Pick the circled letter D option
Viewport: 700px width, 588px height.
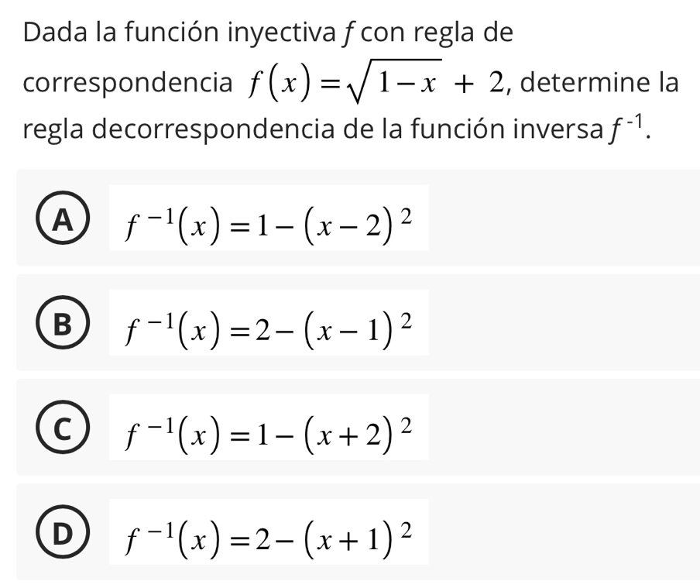63,531
